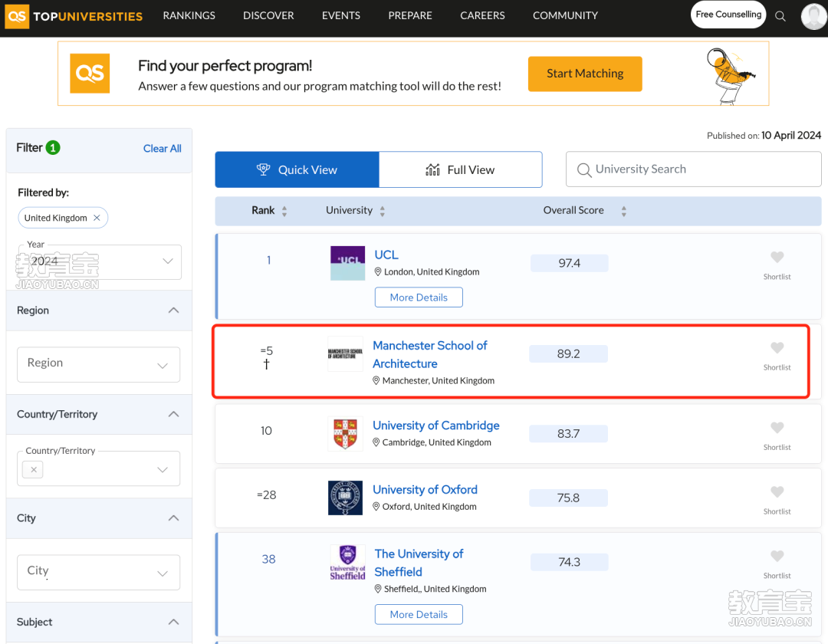828x644 pixels.
Task: Open the Country/Territory dropdown
Action: [98, 468]
